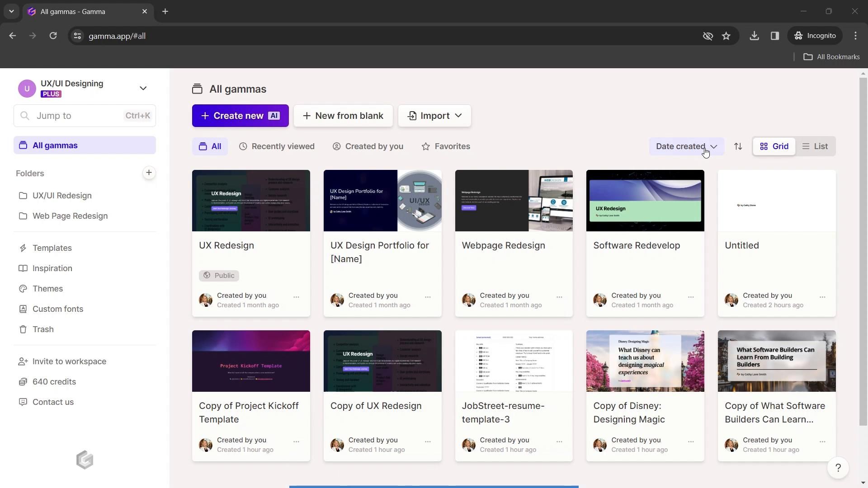Click the add new folder plus icon

coord(149,173)
